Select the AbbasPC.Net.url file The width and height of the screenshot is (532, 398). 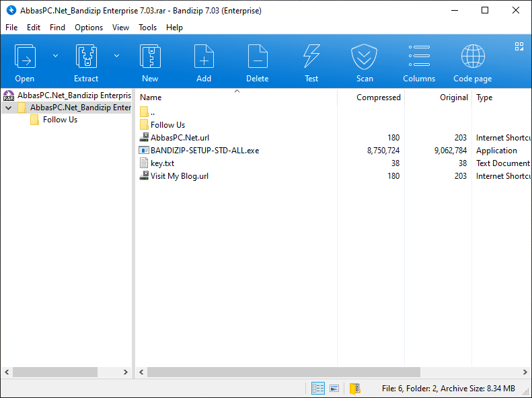pyautogui.click(x=174, y=138)
